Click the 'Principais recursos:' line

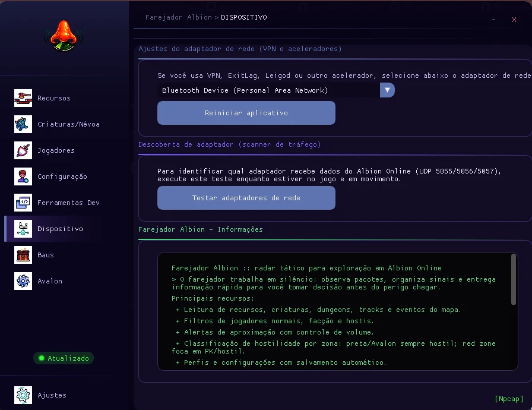coord(213,298)
